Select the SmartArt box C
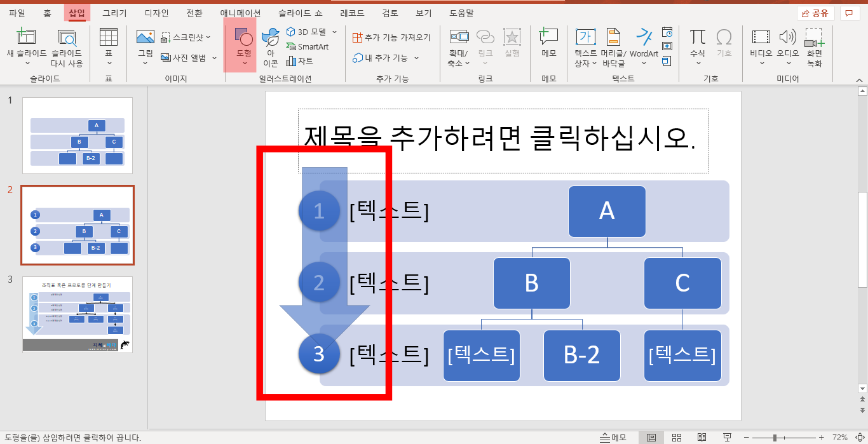This screenshot has height=444, width=868. [x=682, y=283]
